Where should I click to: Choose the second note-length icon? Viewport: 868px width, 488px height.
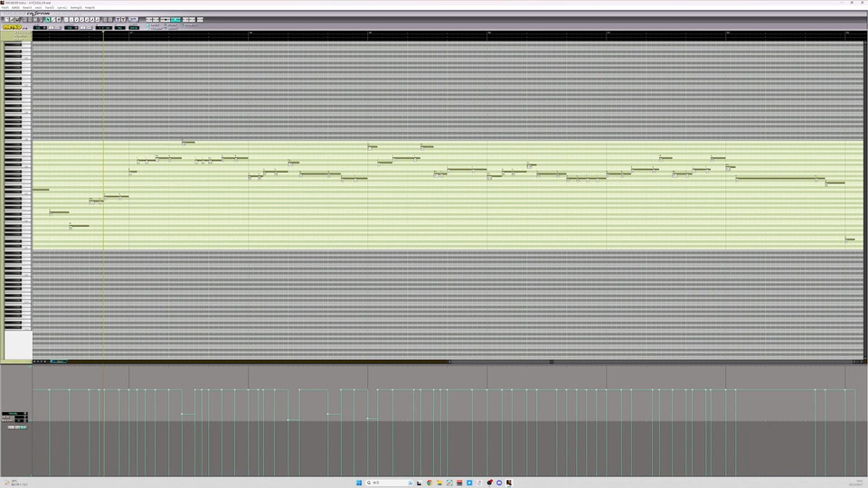coord(71,19)
